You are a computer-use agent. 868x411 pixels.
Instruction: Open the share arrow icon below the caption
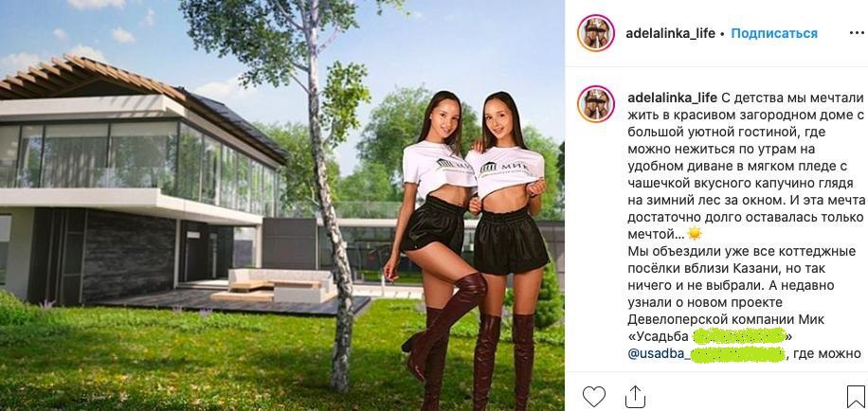coord(635,397)
